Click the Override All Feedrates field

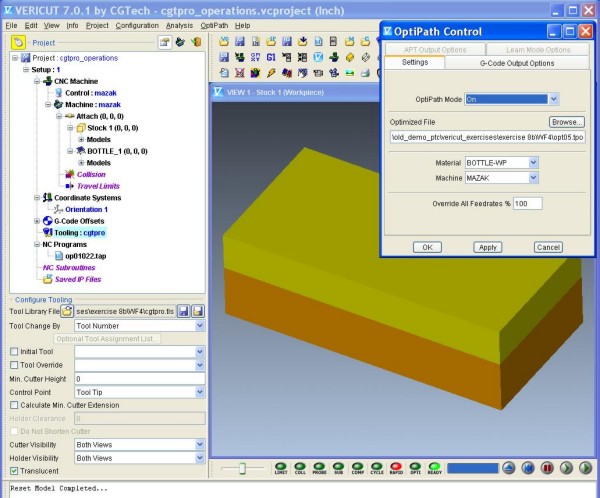528,204
